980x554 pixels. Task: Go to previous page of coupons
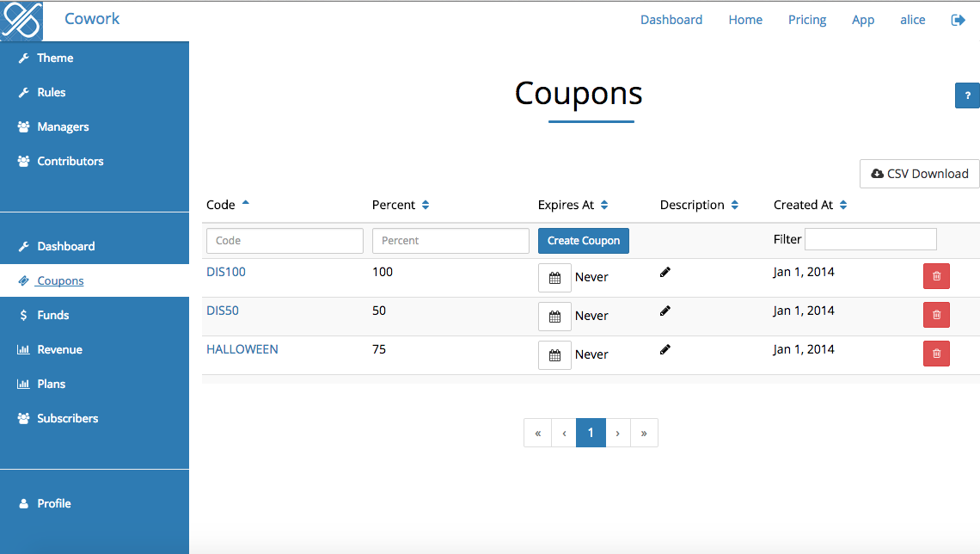click(564, 433)
